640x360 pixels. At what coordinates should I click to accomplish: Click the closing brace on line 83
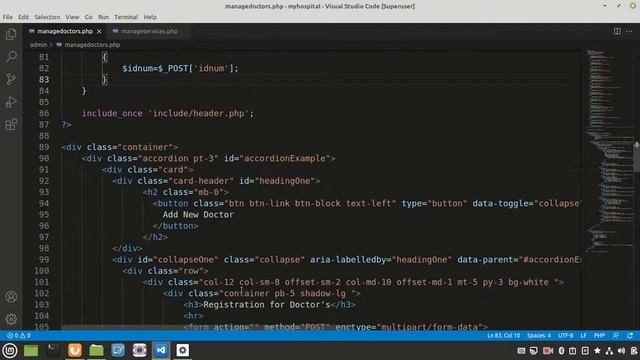point(104,80)
